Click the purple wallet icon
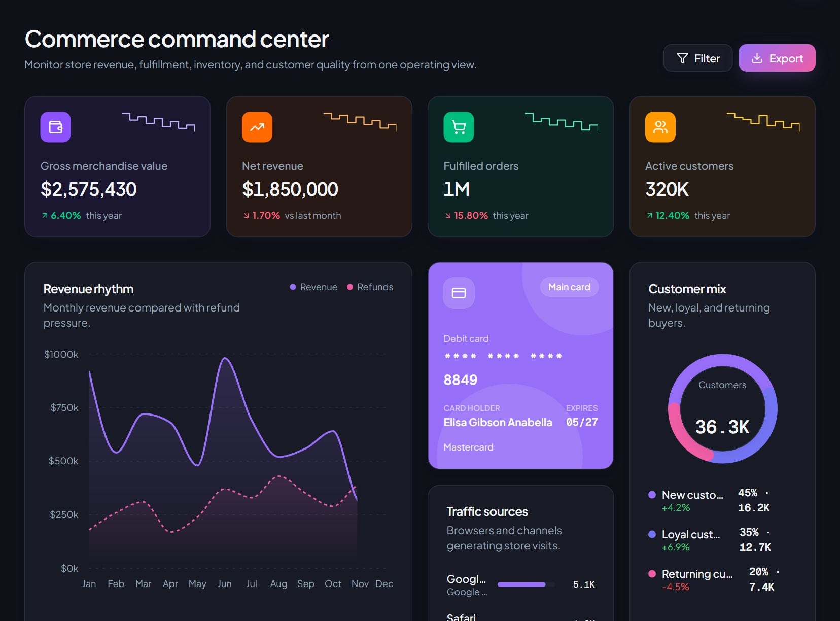 coord(56,127)
